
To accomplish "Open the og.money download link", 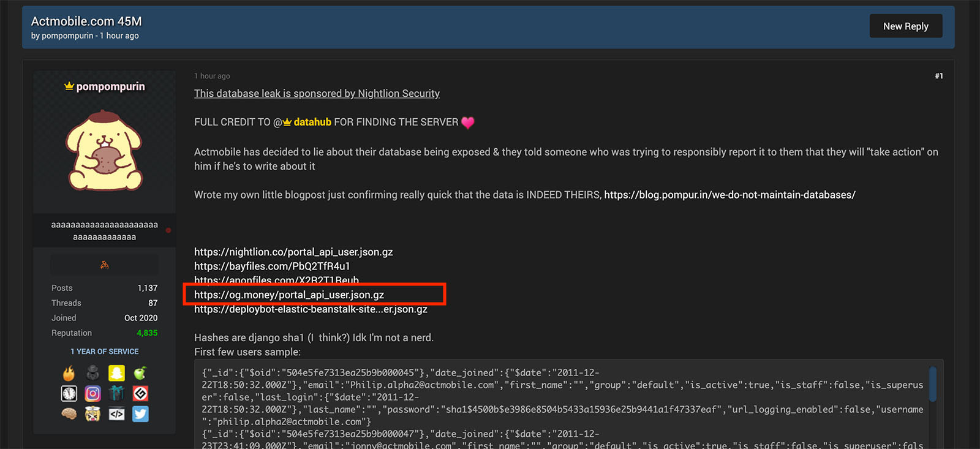I will (x=289, y=295).
